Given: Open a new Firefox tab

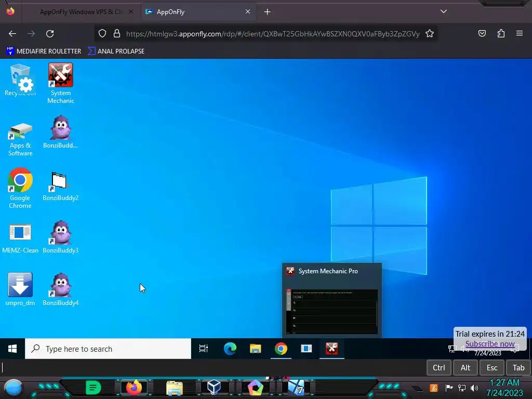Looking at the screenshot, I should [x=267, y=12].
